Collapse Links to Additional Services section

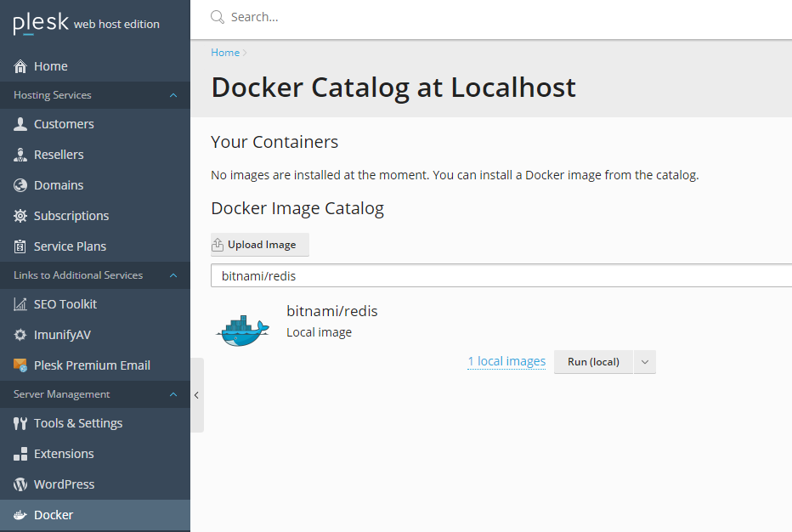[x=173, y=275]
